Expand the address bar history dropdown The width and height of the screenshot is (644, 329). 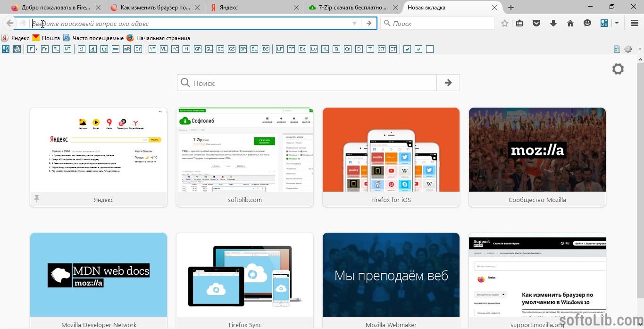(x=354, y=23)
